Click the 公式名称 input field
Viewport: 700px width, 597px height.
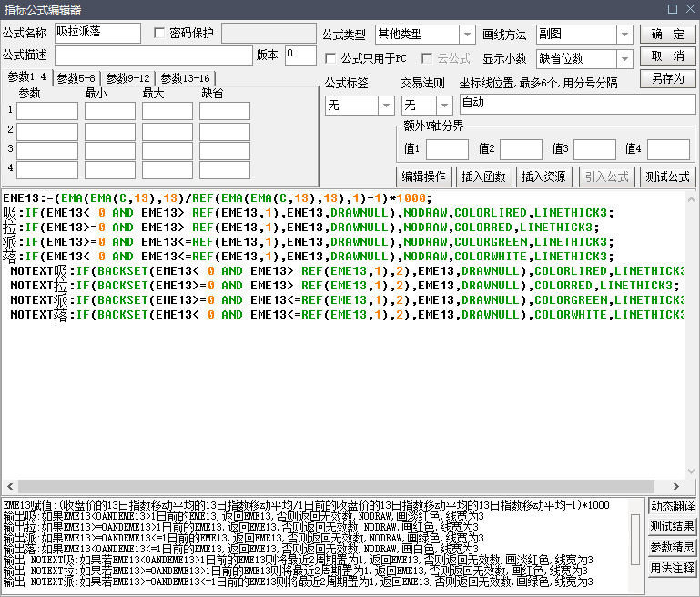click(97, 34)
